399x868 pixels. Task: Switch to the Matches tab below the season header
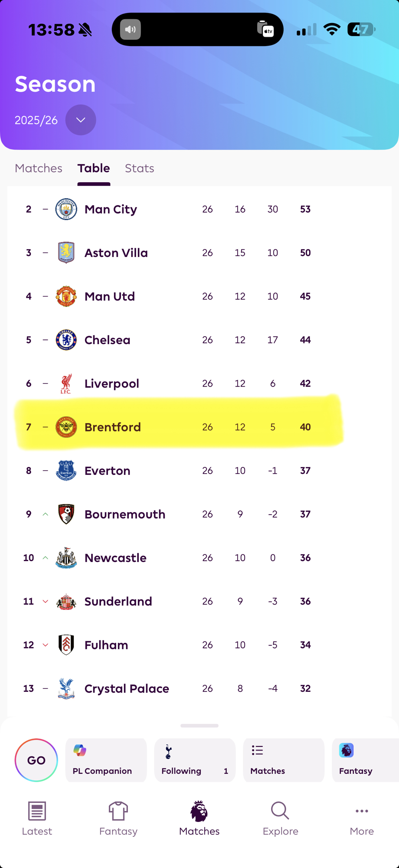(39, 168)
